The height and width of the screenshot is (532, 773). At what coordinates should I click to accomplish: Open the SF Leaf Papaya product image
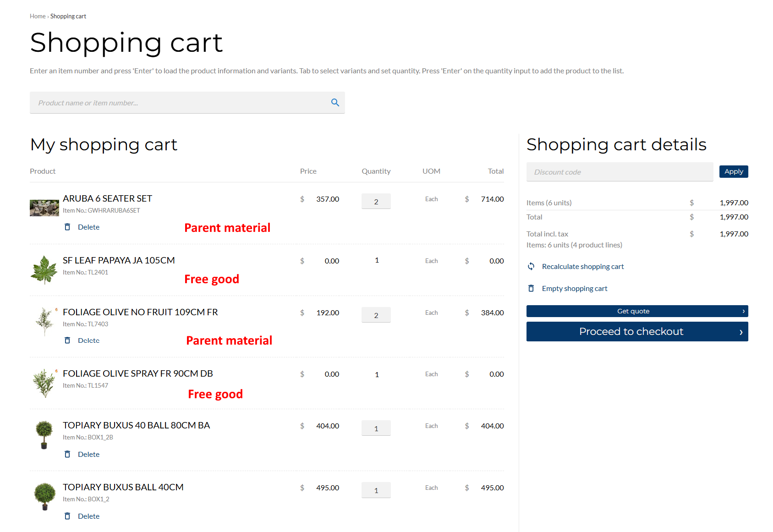[44, 270]
